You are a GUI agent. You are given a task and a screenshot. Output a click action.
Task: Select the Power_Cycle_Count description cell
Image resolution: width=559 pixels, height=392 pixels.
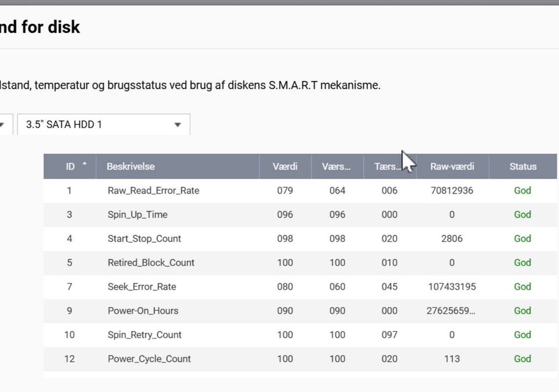pos(149,359)
